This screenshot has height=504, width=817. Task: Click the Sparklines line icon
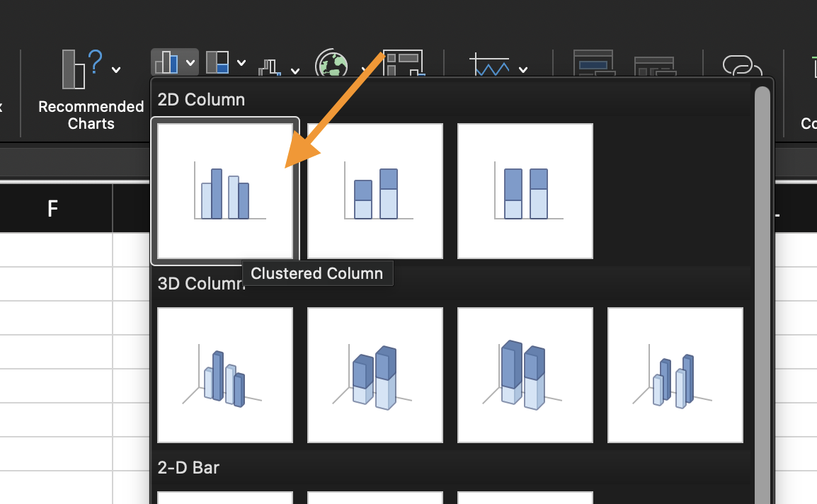coord(490,66)
